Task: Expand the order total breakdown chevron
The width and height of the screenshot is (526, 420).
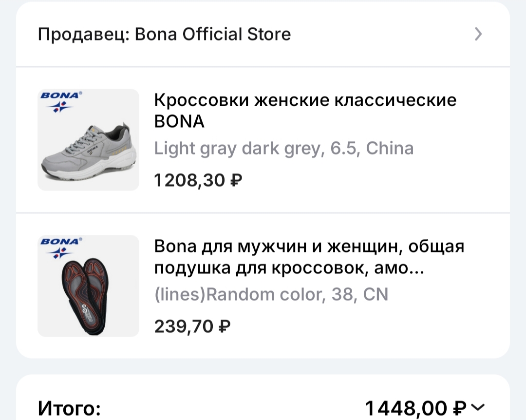Action: point(479,407)
